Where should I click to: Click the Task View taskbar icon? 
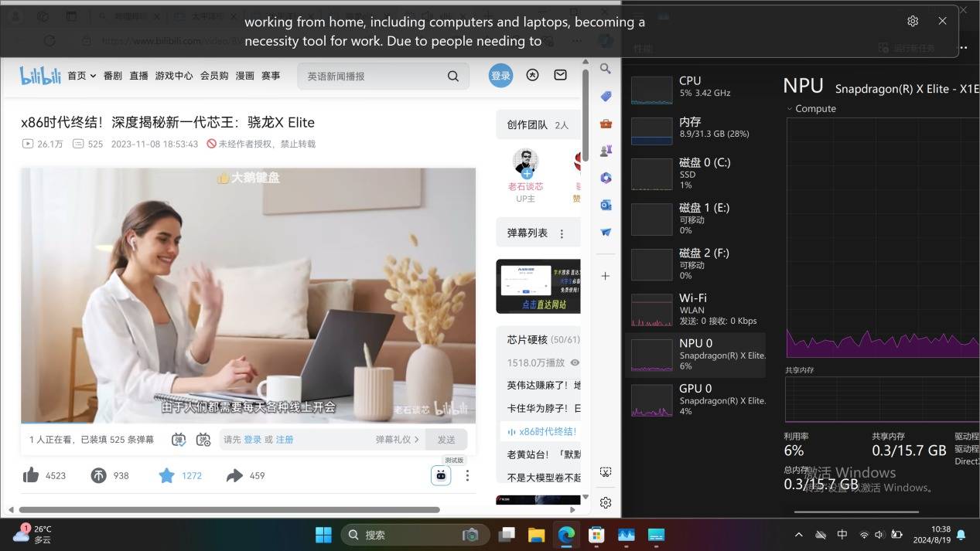point(507,535)
